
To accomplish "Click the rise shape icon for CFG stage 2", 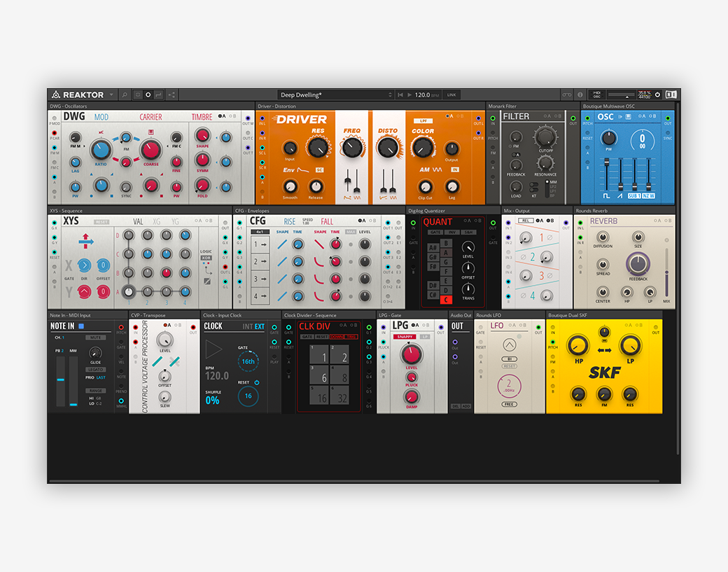I will (282, 262).
